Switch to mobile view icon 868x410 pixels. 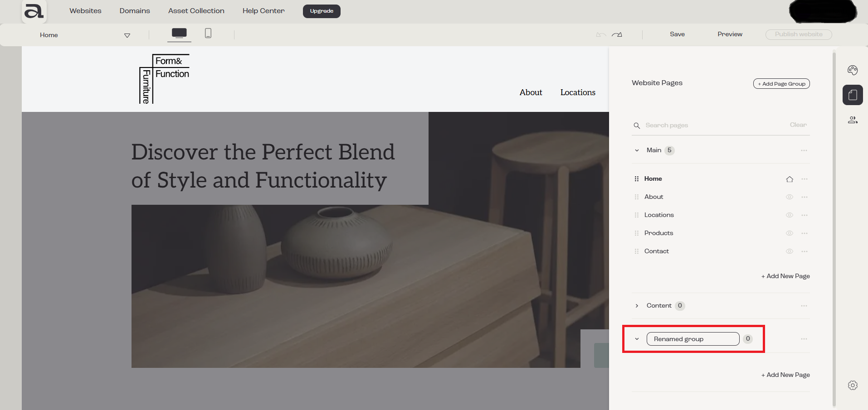(x=208, y=33)
